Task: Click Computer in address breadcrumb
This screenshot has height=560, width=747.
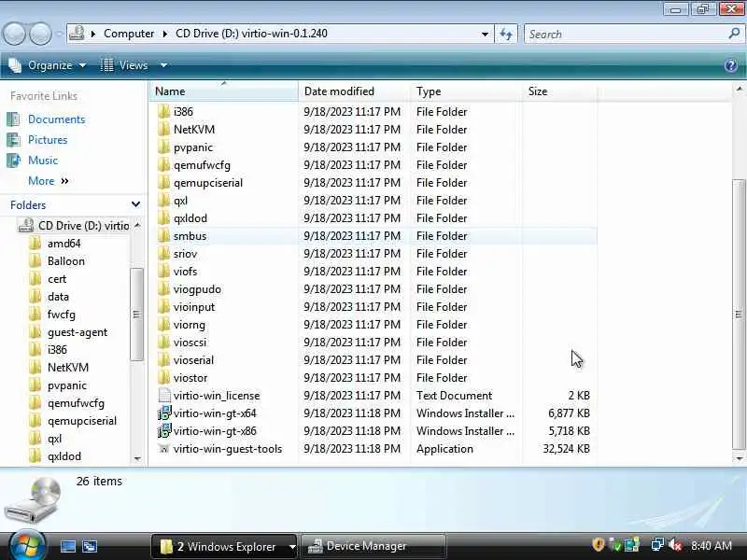Action: 129,34
